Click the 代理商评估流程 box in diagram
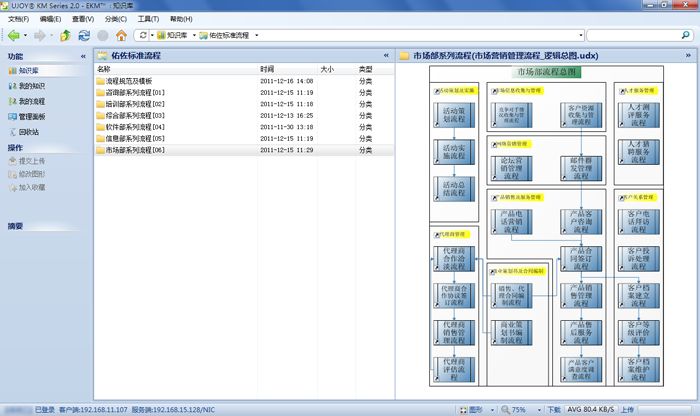 click(454, 370)
